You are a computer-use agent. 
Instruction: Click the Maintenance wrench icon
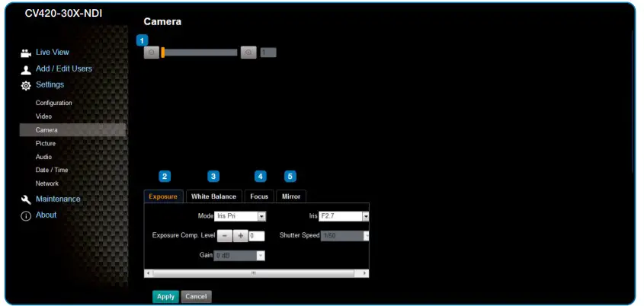(26, 199)
